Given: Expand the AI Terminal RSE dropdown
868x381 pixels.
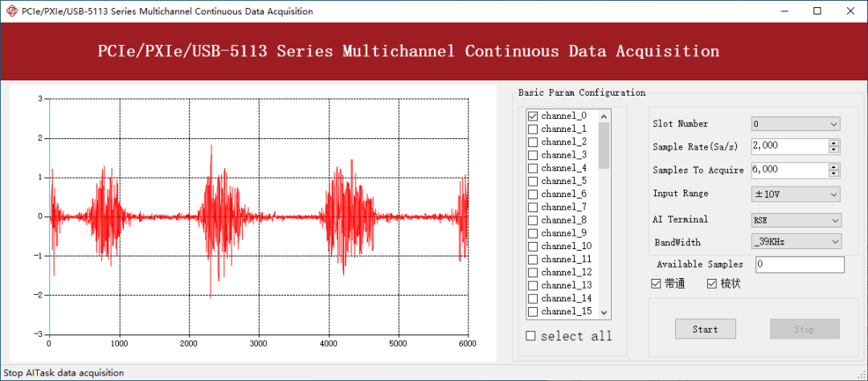Looking at the screenshot, I should pos(796,220).
